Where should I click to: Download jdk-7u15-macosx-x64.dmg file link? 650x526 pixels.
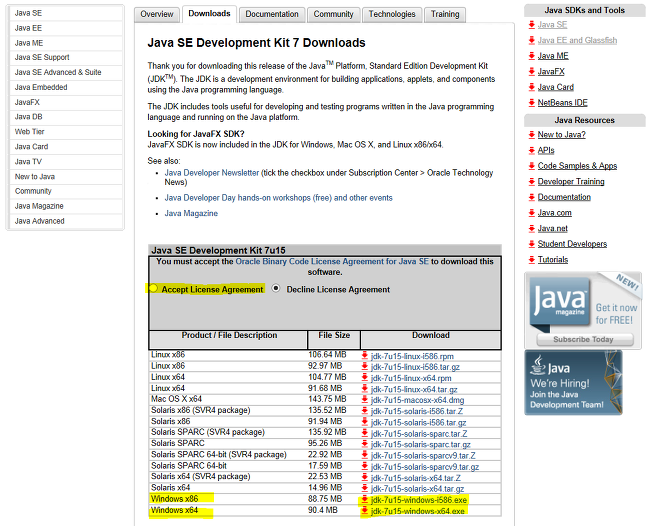(x=417, y=400)
